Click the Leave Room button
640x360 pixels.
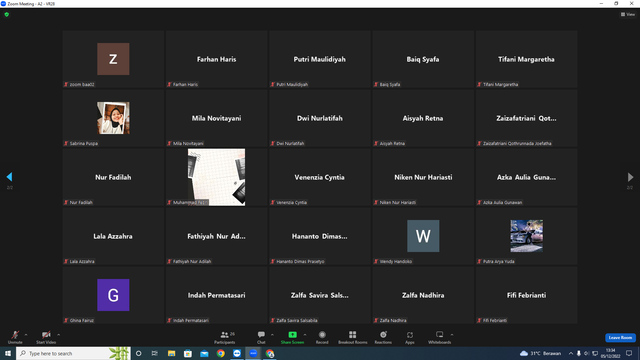tap(620, 338)
